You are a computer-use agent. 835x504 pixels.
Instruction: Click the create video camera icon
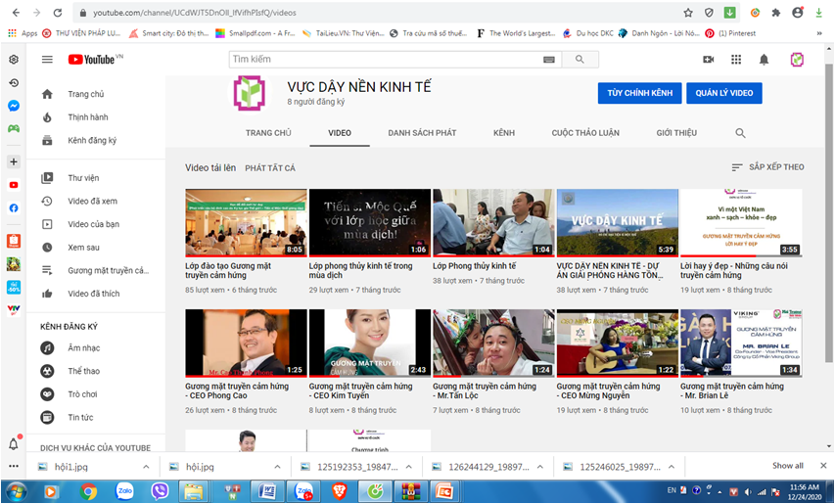708,60
